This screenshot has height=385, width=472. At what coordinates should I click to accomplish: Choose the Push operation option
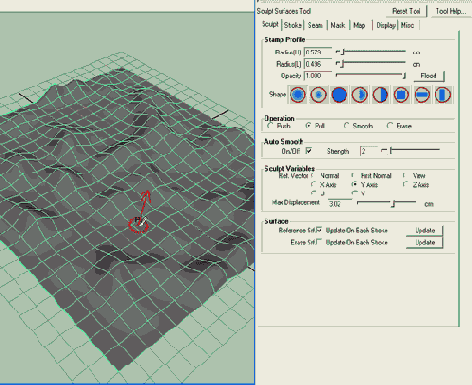(270, 126)
